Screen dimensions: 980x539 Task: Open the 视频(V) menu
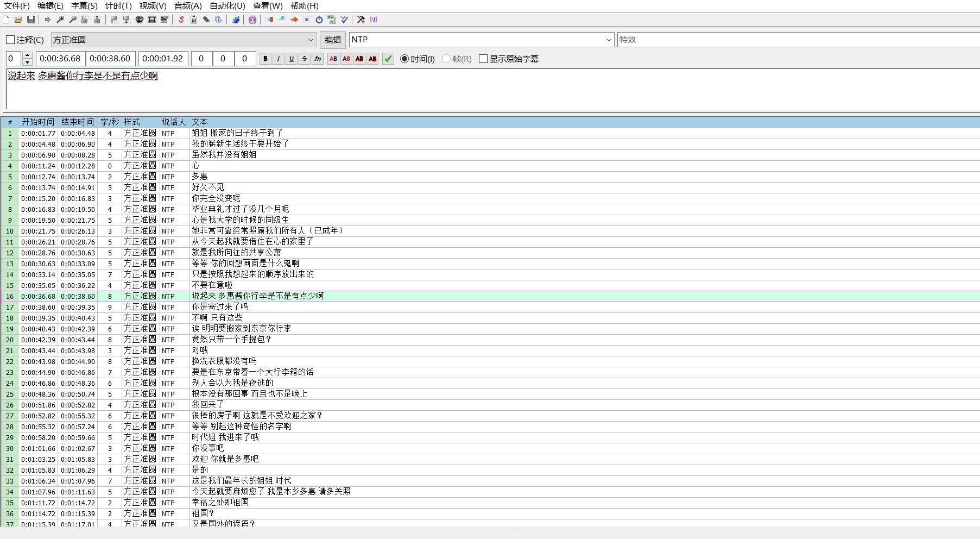(x=153, y=5)
